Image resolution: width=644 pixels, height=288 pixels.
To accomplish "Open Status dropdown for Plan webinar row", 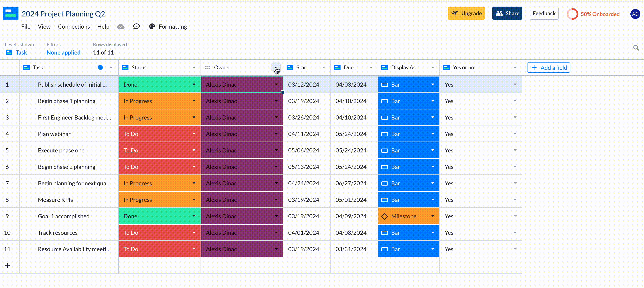I will pyautogui.click(x=194, y=134).
